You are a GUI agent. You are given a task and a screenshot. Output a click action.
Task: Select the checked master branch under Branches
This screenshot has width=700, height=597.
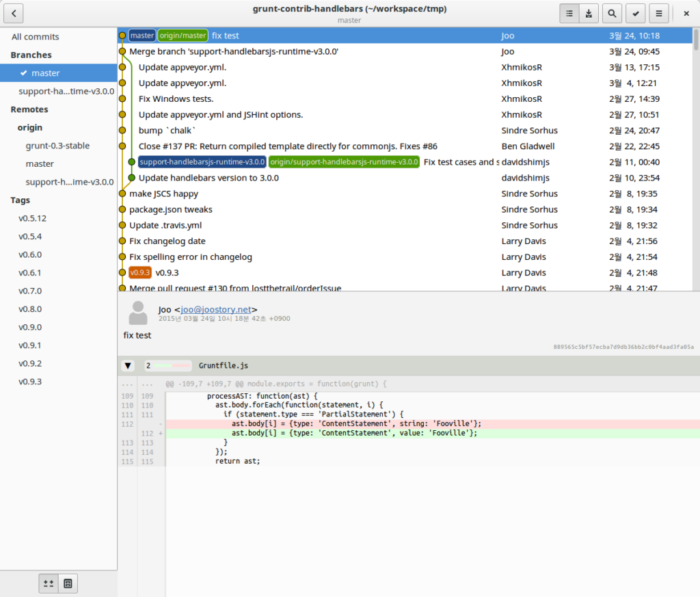tap(59, 72)
